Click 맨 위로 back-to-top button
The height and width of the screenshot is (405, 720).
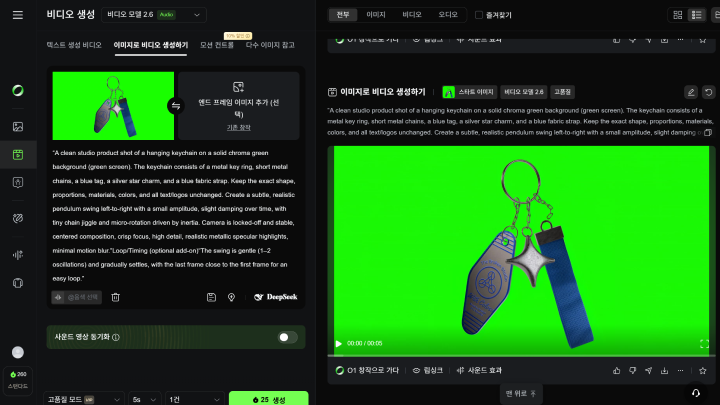coord(521,394)
